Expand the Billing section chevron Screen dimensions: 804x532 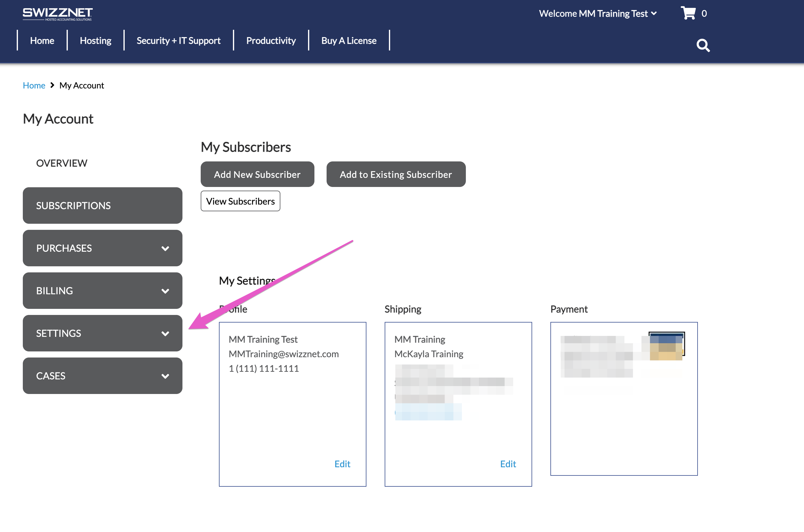pyautogui.click(x=165, y=291)
